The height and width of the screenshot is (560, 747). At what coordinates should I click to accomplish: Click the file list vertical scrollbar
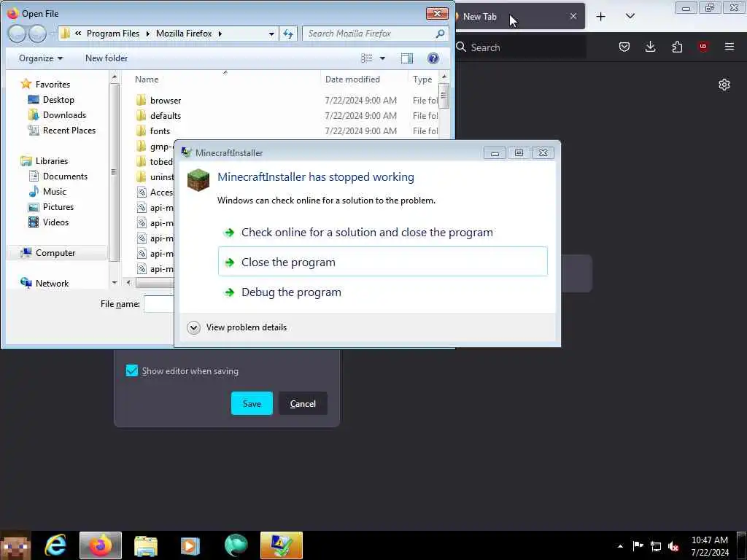(444, 96)
